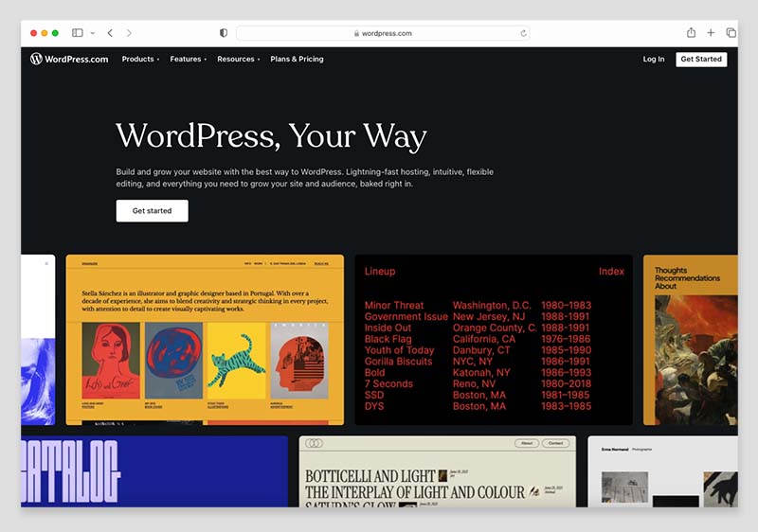Select the 7 Seconds entry
Viewport: 758px width, 532px height.
(388, 383)
